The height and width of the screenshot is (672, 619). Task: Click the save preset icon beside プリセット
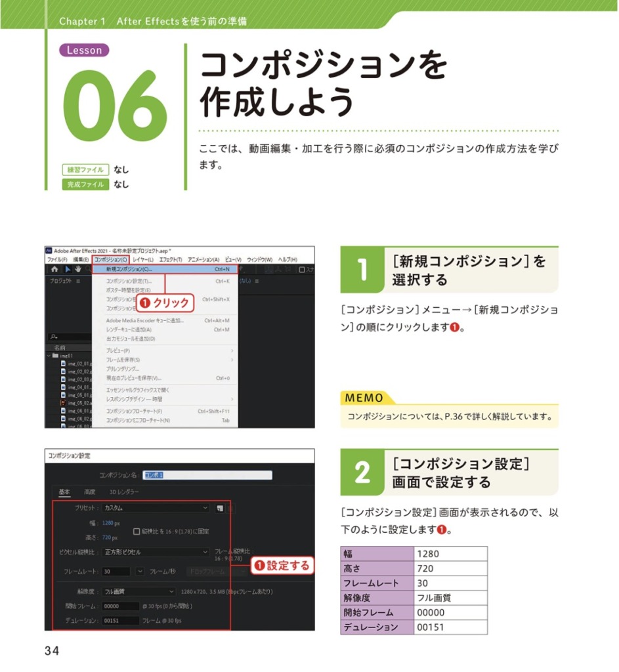(220, 509)
